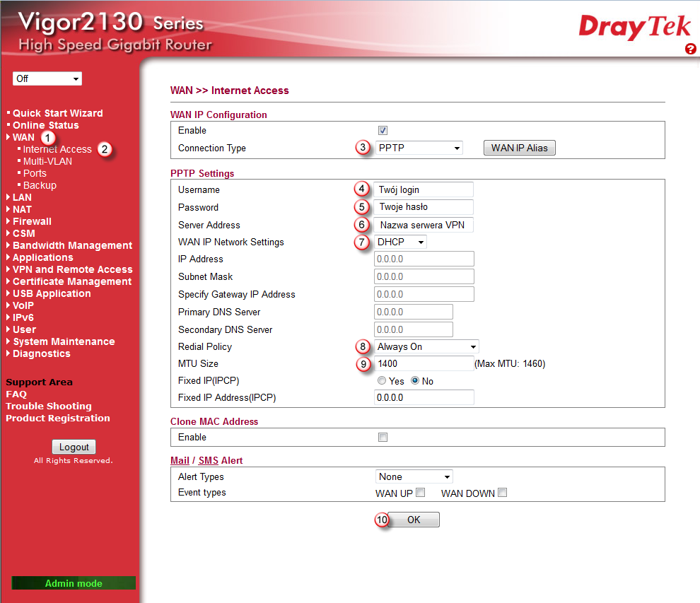Viewport: 700px width, 603px height.
Task: Click the Username input field
Action: coord(424,189)
